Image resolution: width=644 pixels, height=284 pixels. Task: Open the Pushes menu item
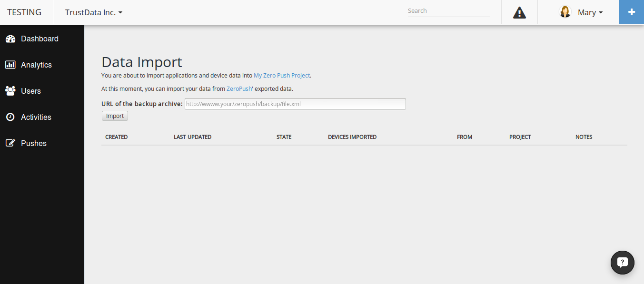click(34, 143)
